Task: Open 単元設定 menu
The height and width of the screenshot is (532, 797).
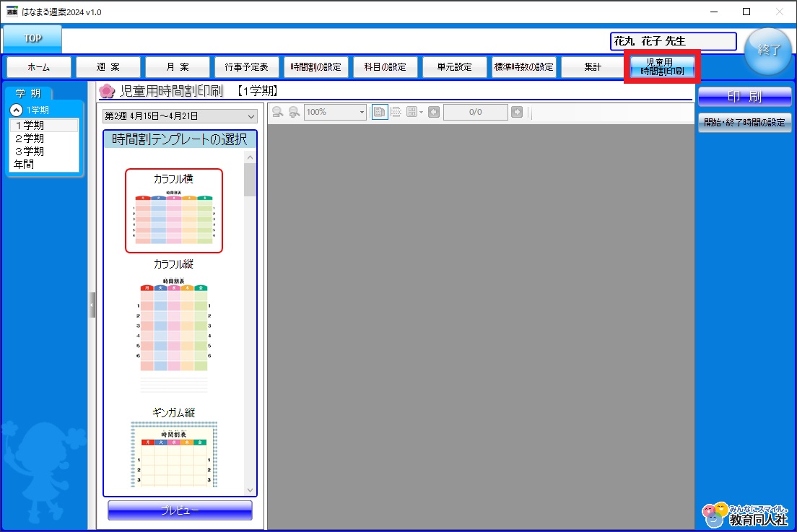Action: [x=454, y=67]
